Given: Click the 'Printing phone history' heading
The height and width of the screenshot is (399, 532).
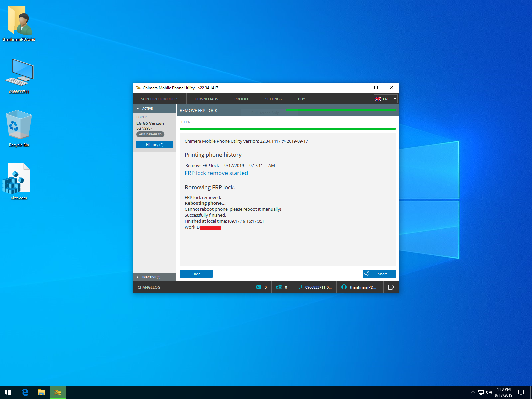Looking at the screenshot, I should (x=213, y=155).
